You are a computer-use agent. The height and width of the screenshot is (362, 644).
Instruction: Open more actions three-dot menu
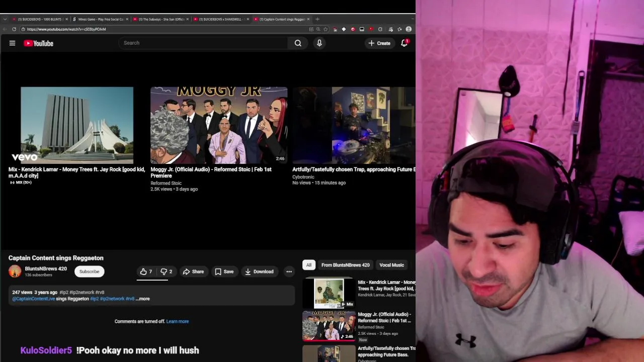tap(289, 271)
